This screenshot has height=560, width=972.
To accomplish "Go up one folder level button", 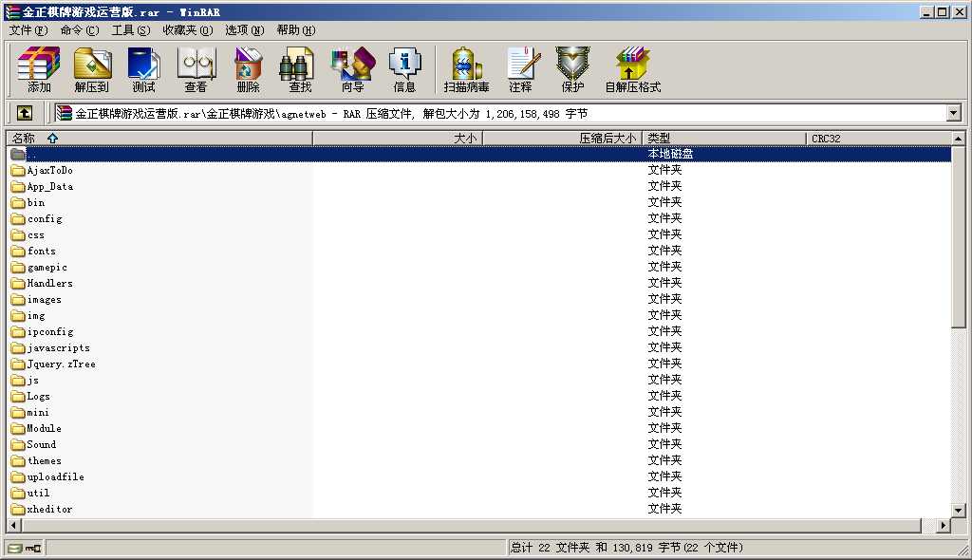I will [24, 113].
